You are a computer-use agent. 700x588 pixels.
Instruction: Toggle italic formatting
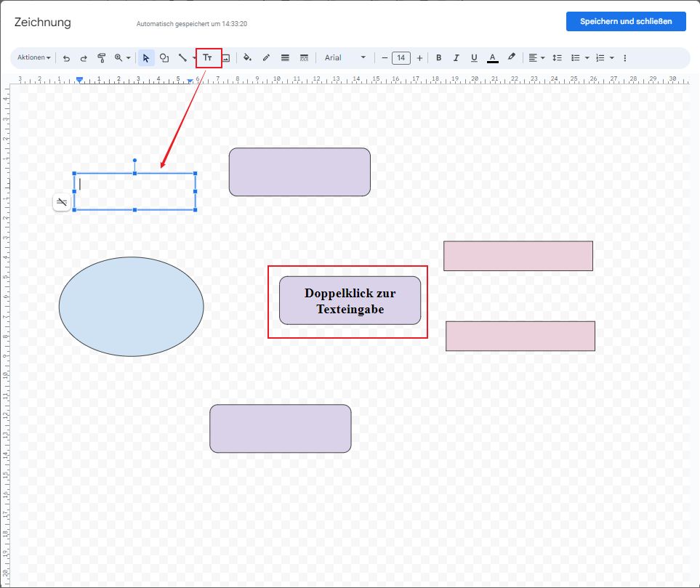tap(456, 58)
